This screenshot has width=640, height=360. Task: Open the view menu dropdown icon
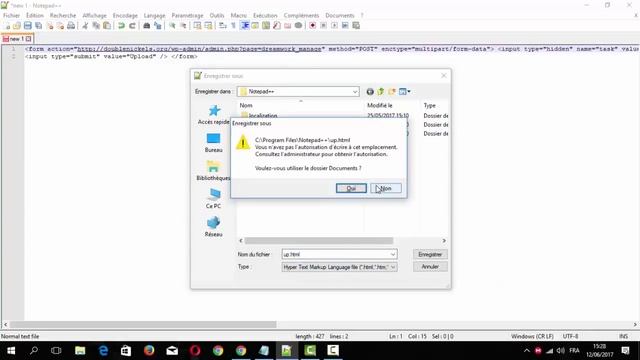click(x=404, y=91)
